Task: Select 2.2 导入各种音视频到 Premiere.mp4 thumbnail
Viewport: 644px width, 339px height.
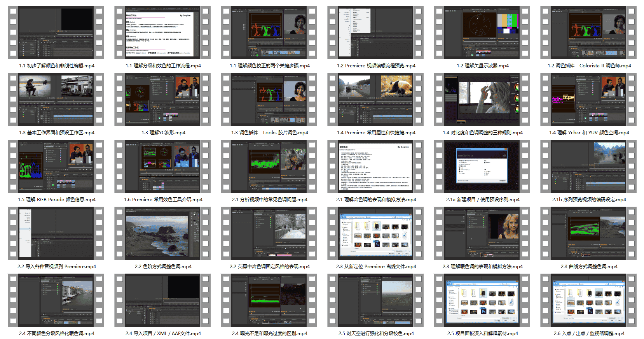Action: [x=56, y=233]
